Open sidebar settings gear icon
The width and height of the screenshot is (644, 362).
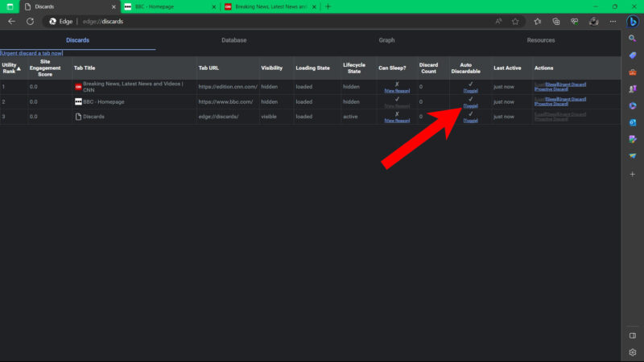(633, 352)
